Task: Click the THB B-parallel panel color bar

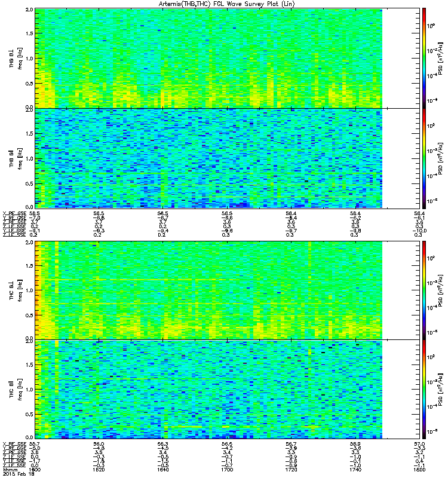Action: click(424, 158)
